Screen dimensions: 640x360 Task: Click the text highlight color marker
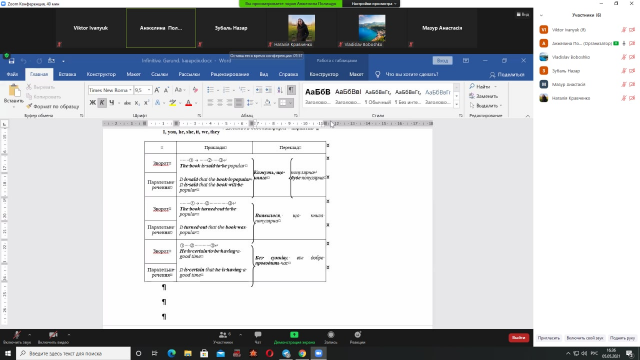click(173, 103)
